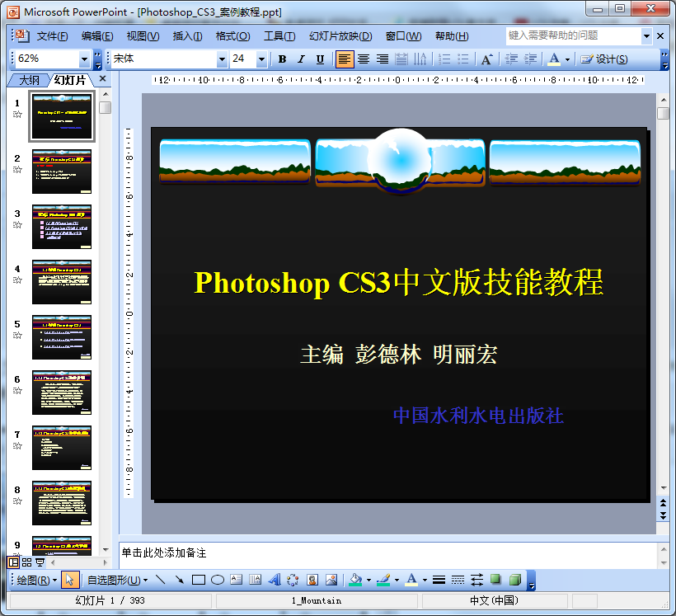Open the Dash Style options
Screen dimensions: 676x616
pos(458,580)
